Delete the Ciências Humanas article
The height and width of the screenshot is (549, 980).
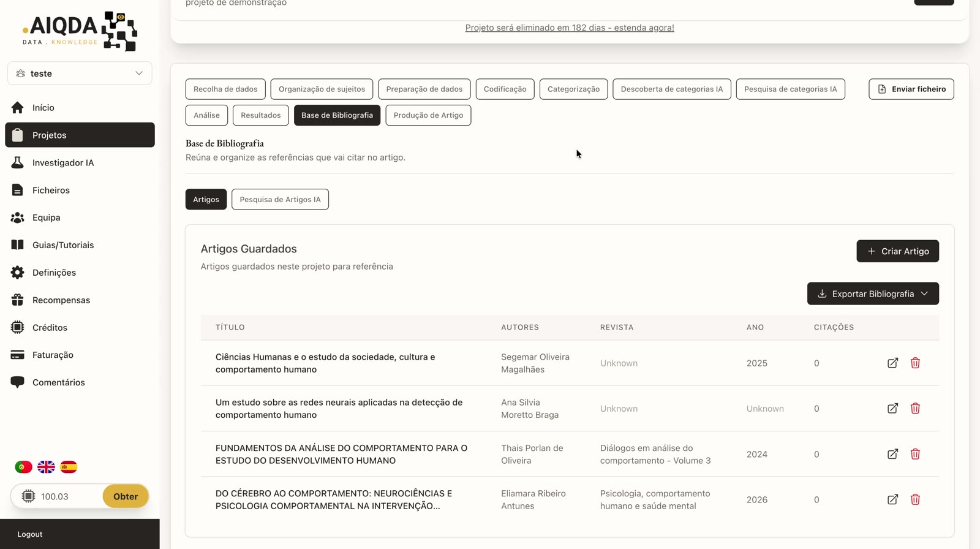[915, 363]
